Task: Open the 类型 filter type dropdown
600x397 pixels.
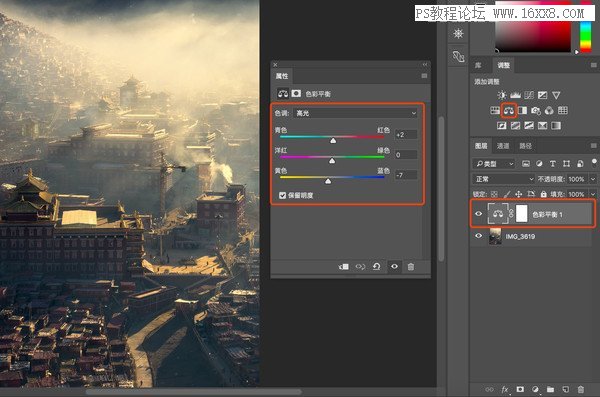Action: 494,164
